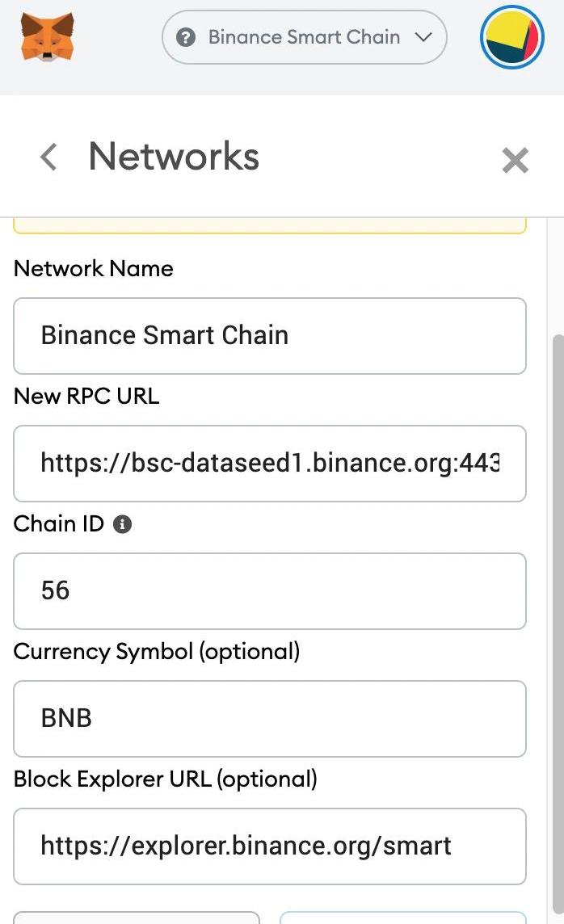Click the Currency Symbol field showing BNB
Screen dimensions: 564x924
pyautogui.click(x=270, y=719)
